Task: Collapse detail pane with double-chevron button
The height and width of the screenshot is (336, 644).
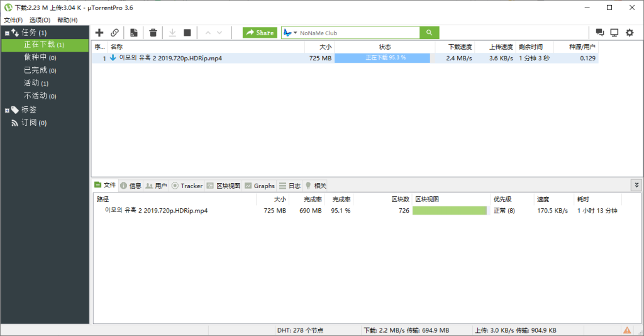Action: pos(636,185)
